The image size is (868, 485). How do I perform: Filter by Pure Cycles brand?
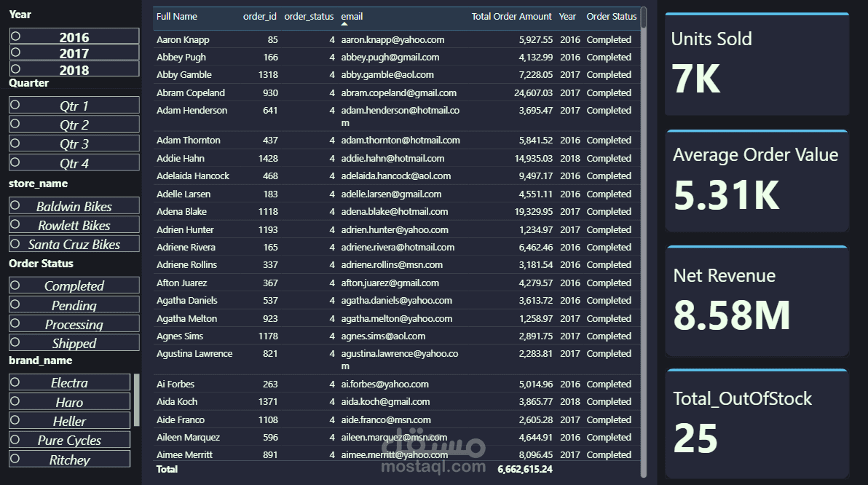(70, 440)
